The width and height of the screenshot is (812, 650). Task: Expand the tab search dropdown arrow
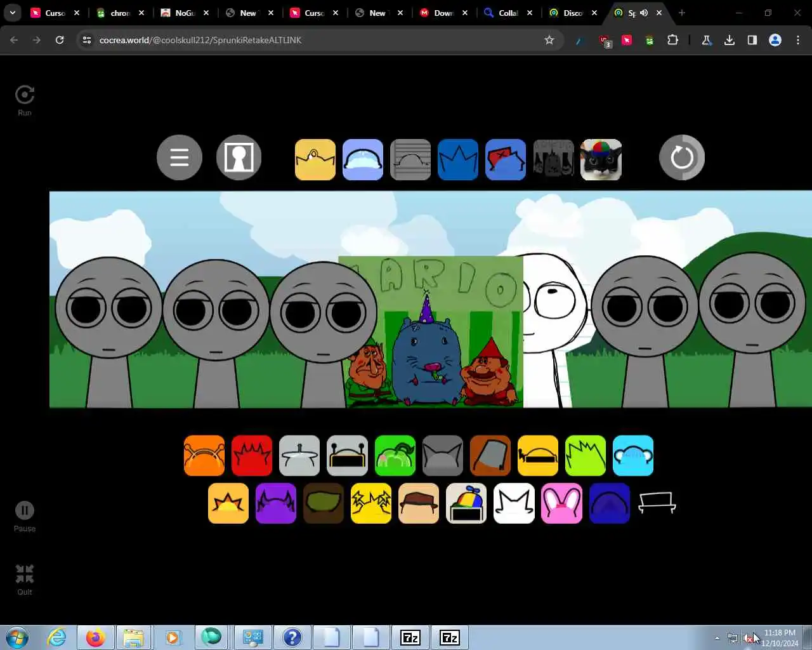(13, 13)
